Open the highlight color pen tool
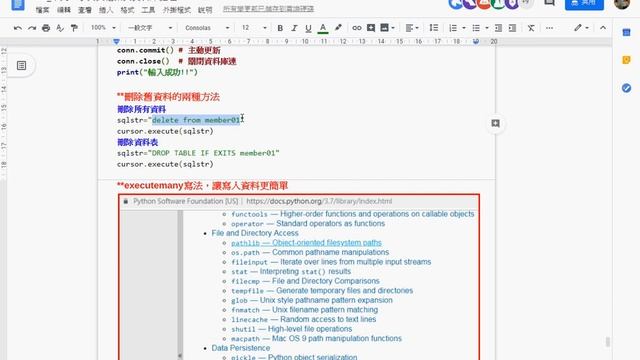Viewport: 640px width, 360px height. [x=338, y=28]
